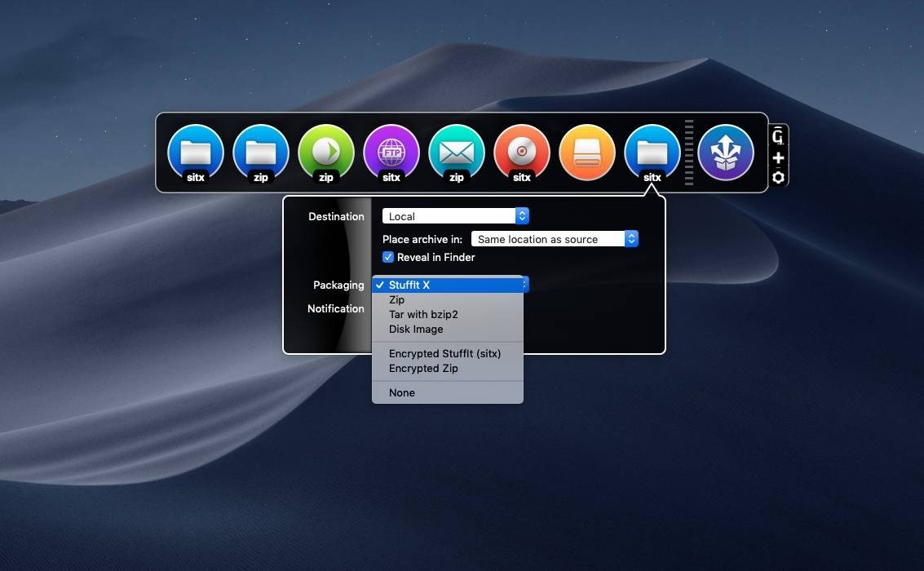Select Encrypted StuffIt (sitx) option
This screenshot has height=571, width=924.
444,353
